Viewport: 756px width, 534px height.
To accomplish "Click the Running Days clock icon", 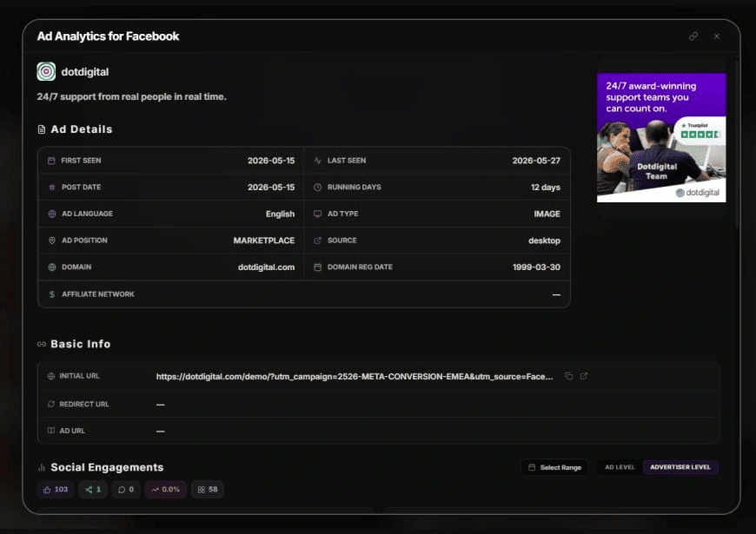I will (317, 187).
